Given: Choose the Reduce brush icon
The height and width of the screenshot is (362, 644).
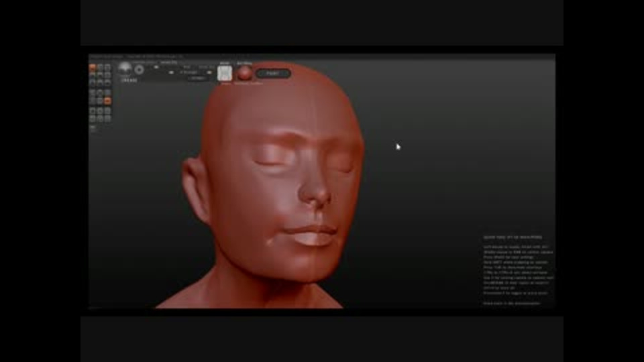Looking at the screenshot, I should [93, 93].
